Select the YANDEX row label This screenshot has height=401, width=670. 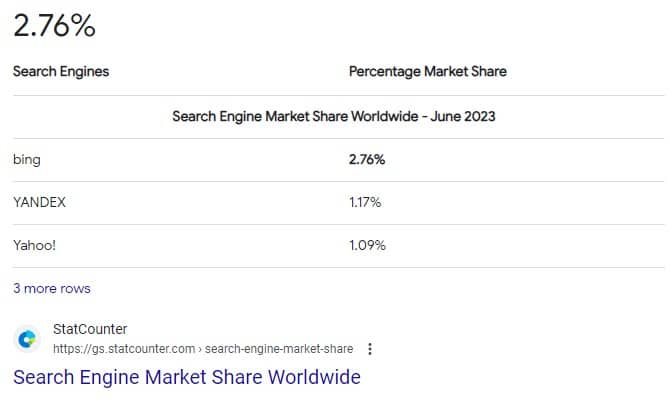tap(39, 202)
